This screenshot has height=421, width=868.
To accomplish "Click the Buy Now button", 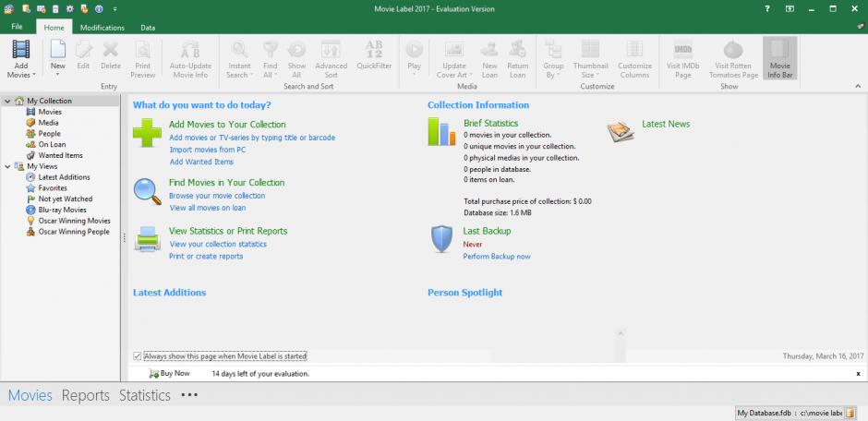I will (x=169, y=373).
